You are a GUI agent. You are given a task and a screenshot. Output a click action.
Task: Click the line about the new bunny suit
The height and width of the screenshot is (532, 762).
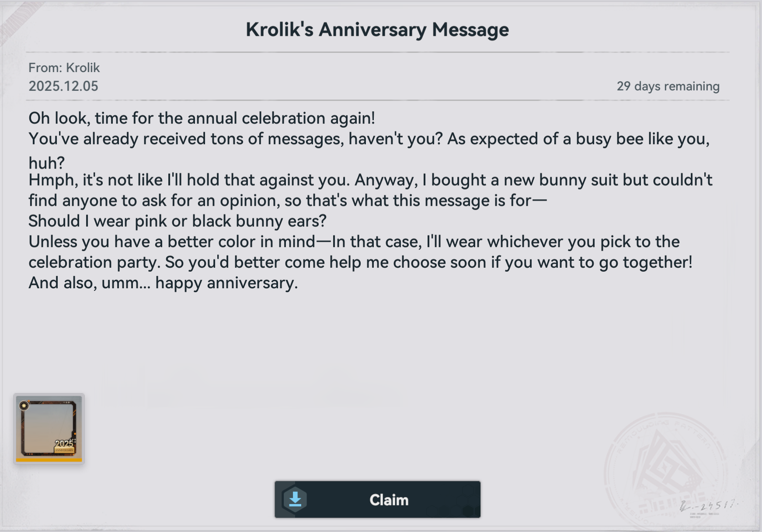pos(370,180)
